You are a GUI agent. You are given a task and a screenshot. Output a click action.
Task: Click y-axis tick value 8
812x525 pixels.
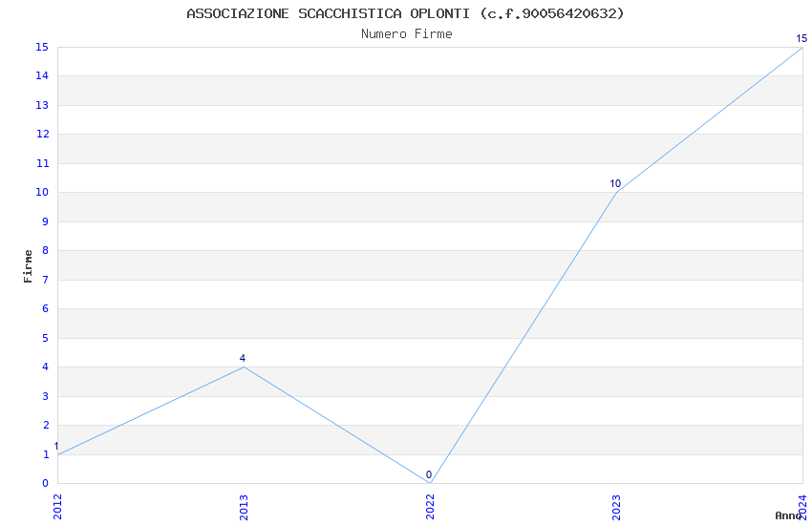(x=46, y=250)
